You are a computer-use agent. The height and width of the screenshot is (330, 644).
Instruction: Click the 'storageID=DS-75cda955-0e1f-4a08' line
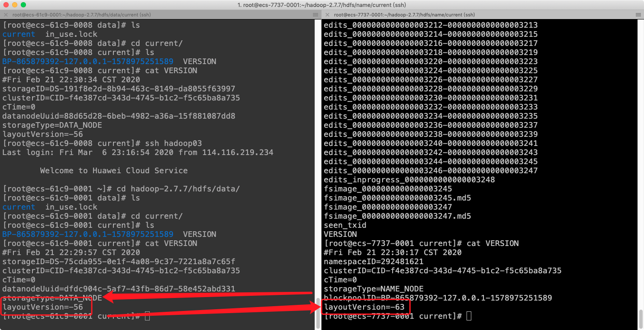click(119, 262)
